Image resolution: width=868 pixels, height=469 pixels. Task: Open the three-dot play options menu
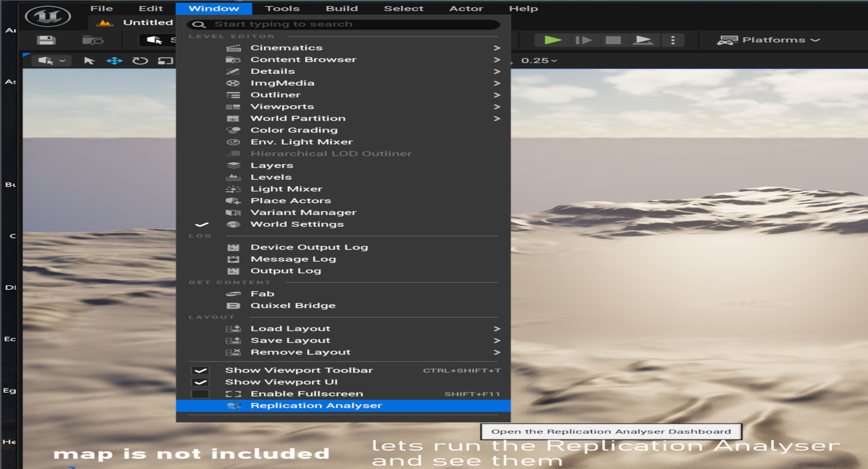tap(673, 40)
